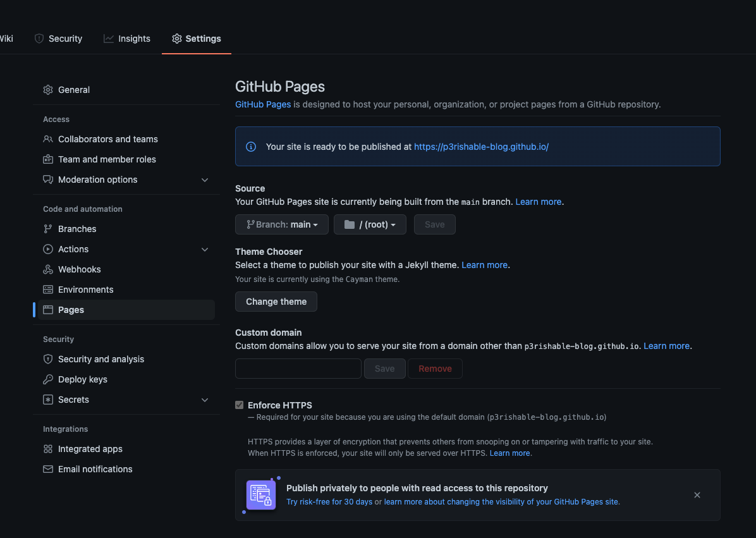Click Try risk-free for 30 days link
Screen dimensions: 756x538
click(329, 502)
